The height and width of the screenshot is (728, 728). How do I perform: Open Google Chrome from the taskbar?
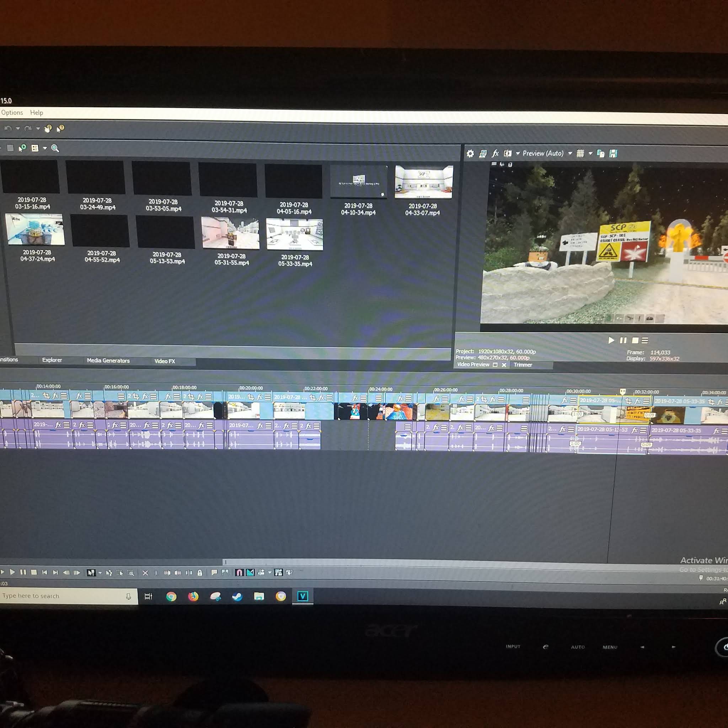(x=171, y=596)
